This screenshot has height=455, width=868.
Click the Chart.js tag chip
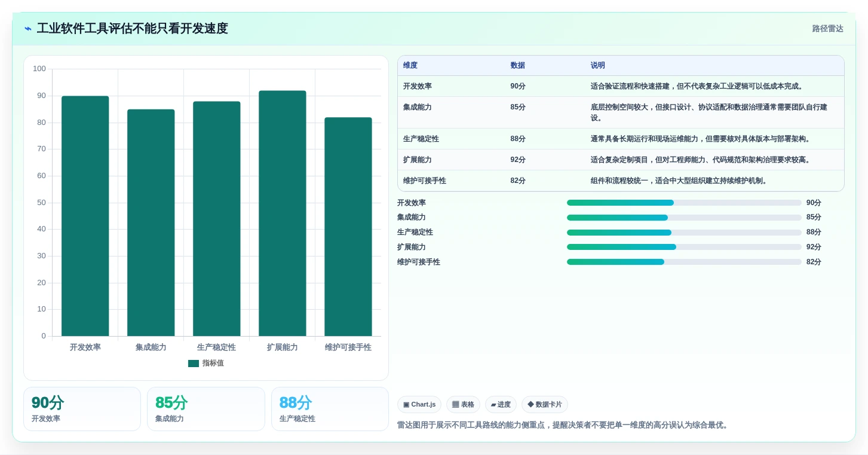[x=419, y=405]
